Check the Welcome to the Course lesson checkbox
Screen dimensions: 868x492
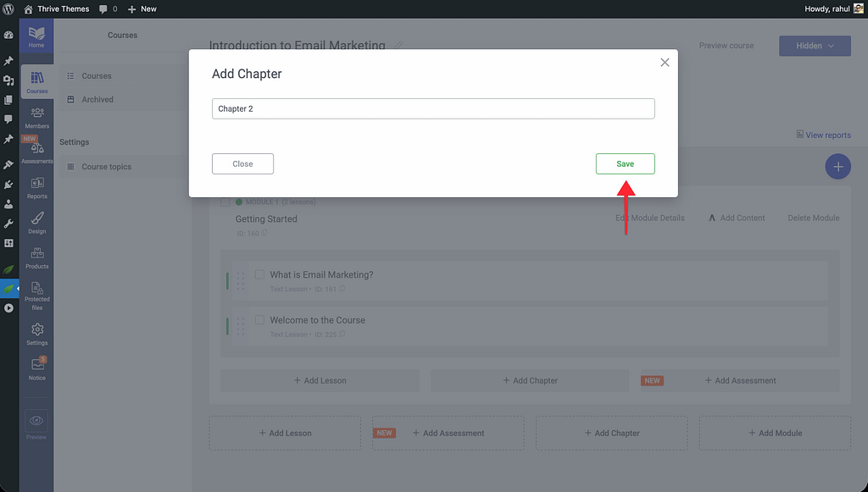[x=259, y=320]
